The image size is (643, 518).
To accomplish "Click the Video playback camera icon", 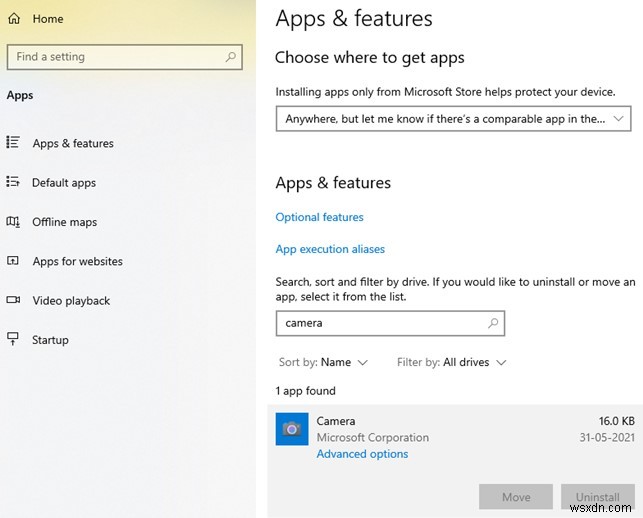I will pos(13,300).
